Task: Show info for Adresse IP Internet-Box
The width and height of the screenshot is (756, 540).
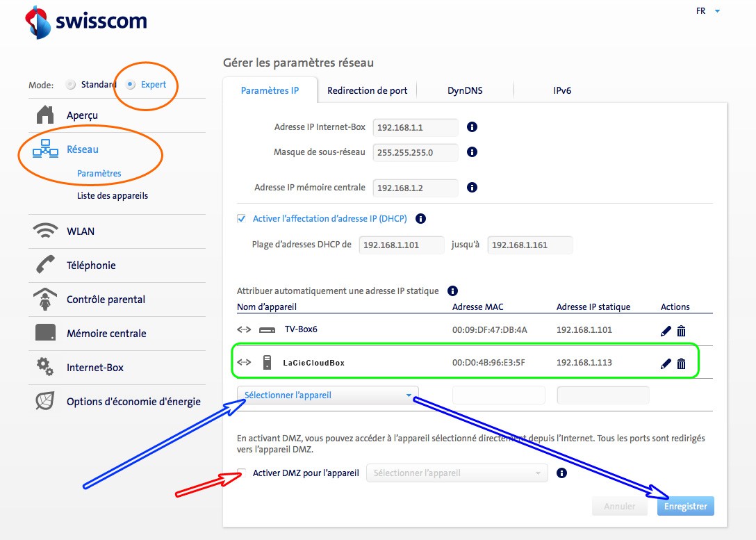Action: [472, 127]
